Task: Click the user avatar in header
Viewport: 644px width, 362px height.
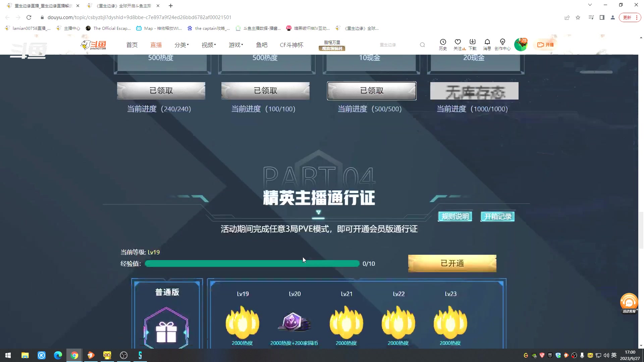Action: click(521, 45)
